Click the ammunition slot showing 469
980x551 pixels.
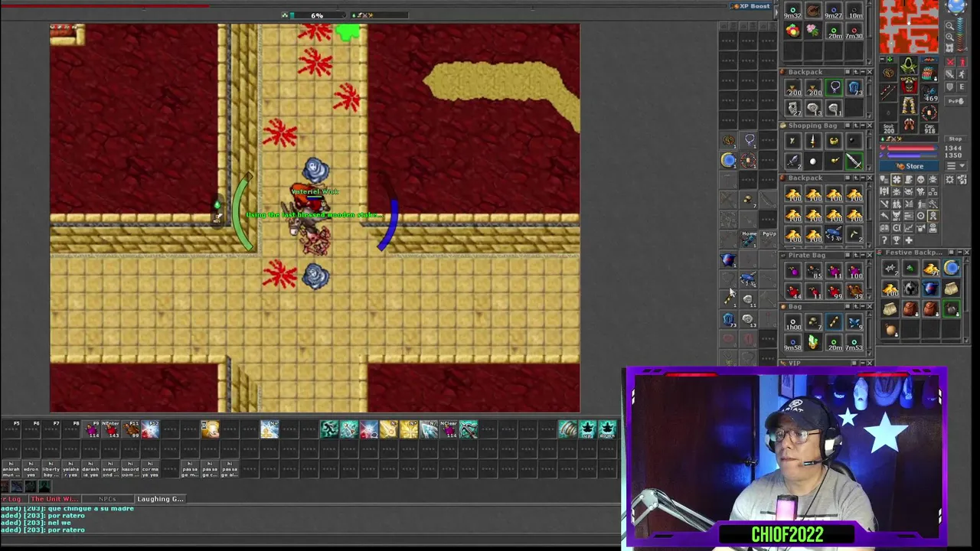(929, 93)
